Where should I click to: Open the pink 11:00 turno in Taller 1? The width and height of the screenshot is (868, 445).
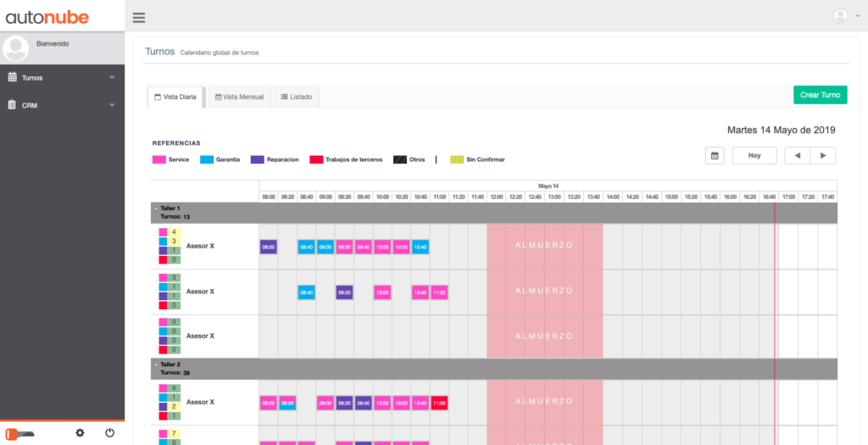440,292
